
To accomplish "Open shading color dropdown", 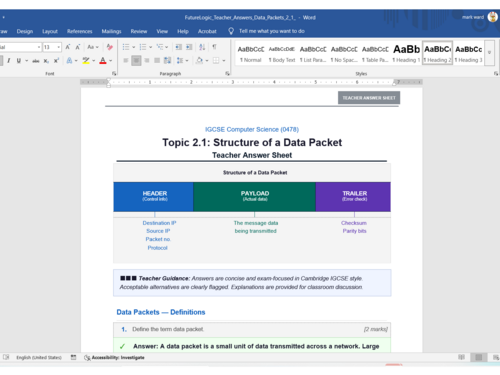I will [207, 61].
